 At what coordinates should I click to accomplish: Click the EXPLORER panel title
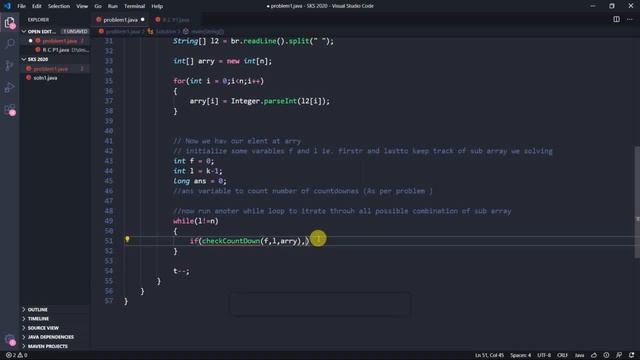click(38, 20)
